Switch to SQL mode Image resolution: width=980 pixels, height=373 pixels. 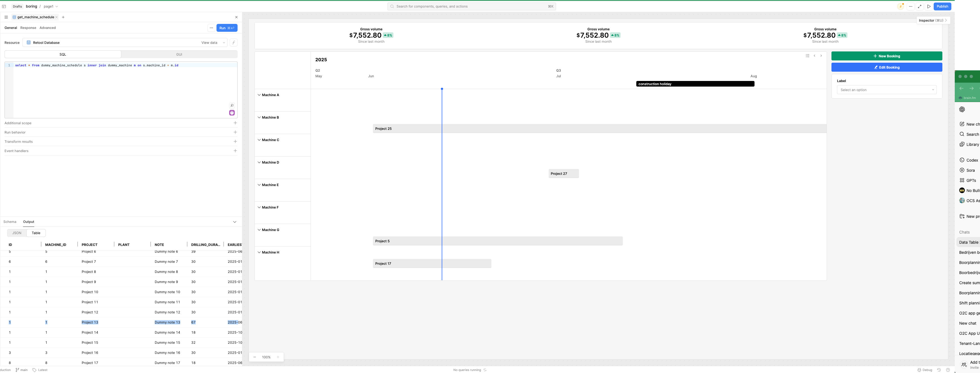click(x=63, y=55)
